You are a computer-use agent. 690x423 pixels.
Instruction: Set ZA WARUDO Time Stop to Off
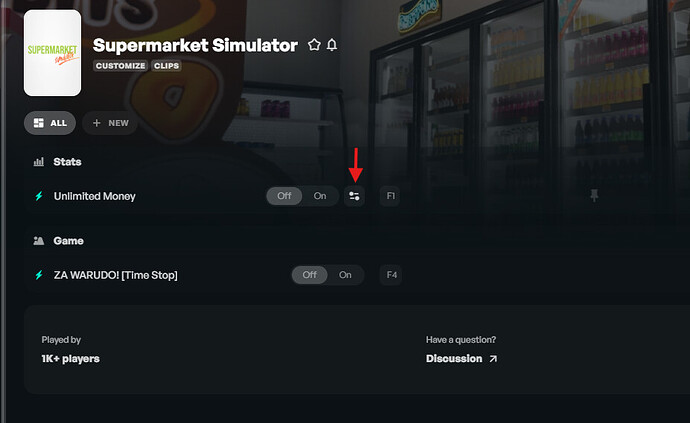pyautogui.click(x=309, y=275)
